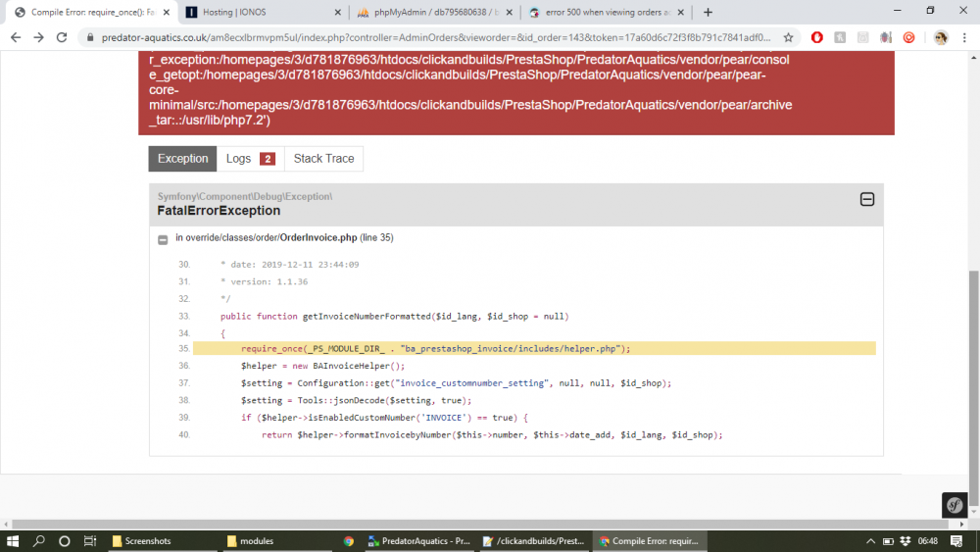Click code line 33 getInvoiceNumberFormatted
Screen dimensions: 980x552
pos(394,317)
